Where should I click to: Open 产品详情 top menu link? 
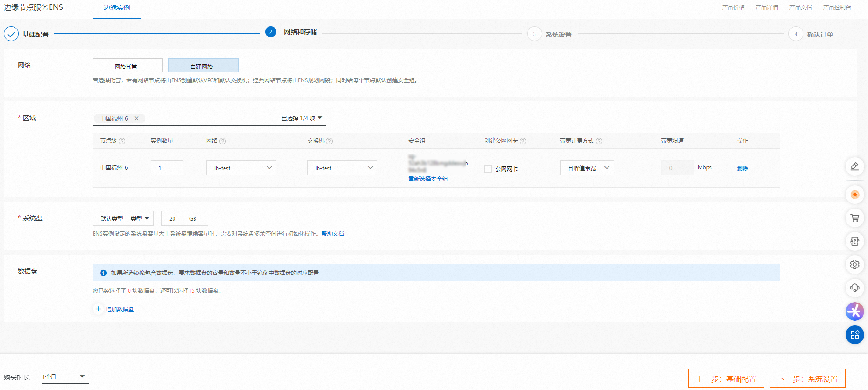[767, 7]
